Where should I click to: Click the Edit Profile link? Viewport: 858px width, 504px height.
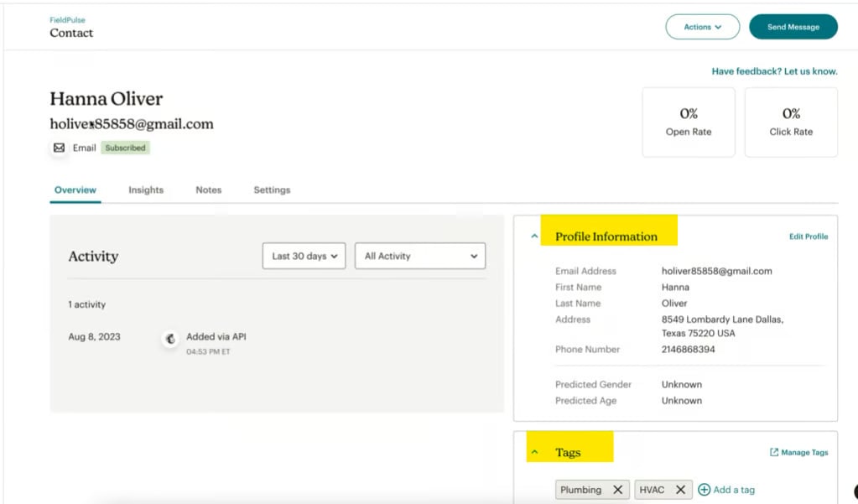809,236
